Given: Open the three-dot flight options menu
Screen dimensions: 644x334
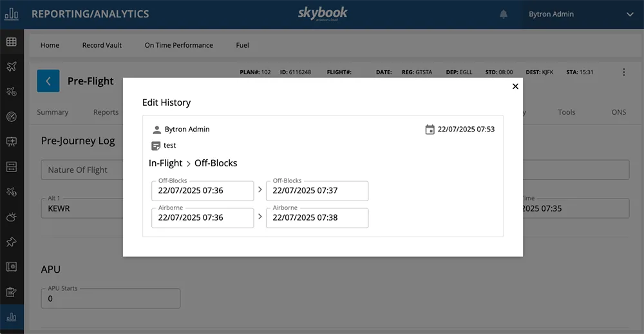Looking at the screenshot, I should [x=624, y=72].
